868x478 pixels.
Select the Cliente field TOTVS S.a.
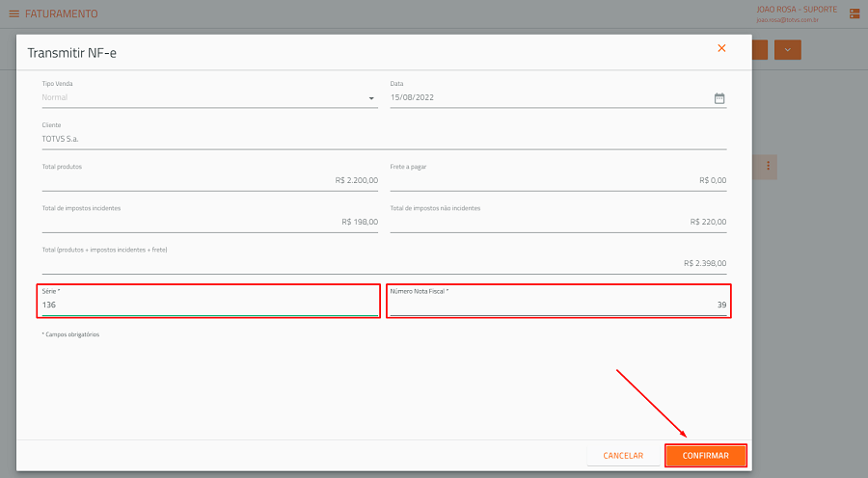click(x=384, y=139)
